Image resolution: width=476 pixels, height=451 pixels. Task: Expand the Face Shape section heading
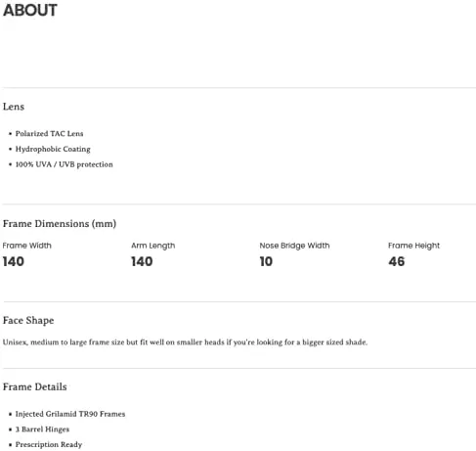28,320
